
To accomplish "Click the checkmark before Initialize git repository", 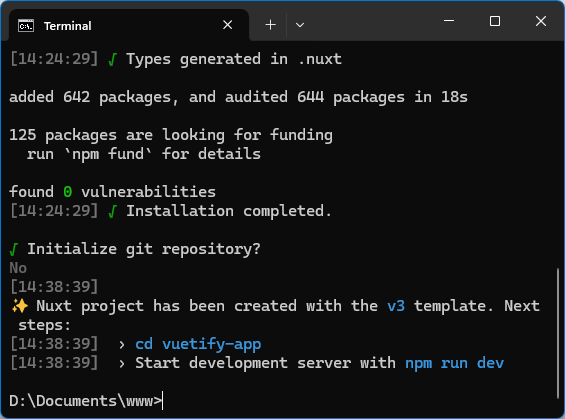I will coord(14,249).
